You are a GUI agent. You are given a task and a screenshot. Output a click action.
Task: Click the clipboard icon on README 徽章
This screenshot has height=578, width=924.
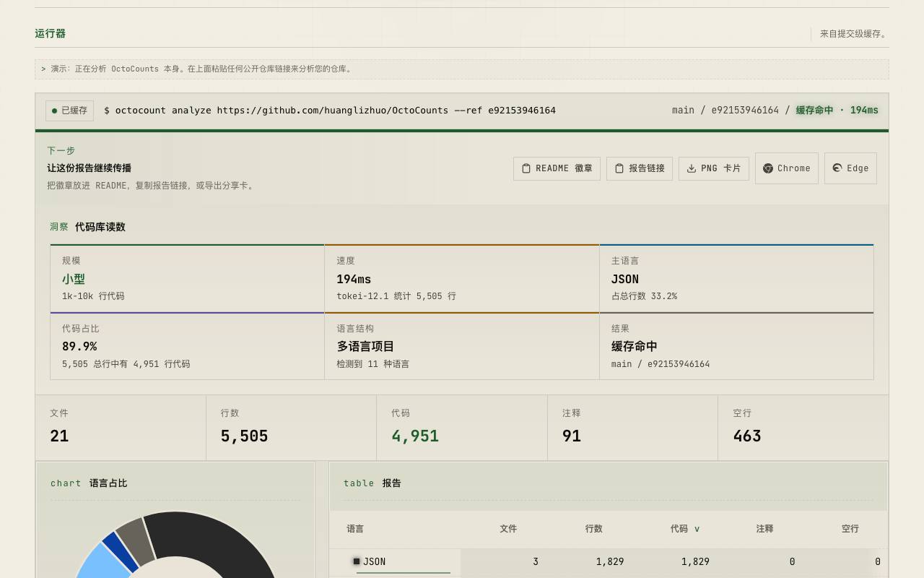click(526, 168)
